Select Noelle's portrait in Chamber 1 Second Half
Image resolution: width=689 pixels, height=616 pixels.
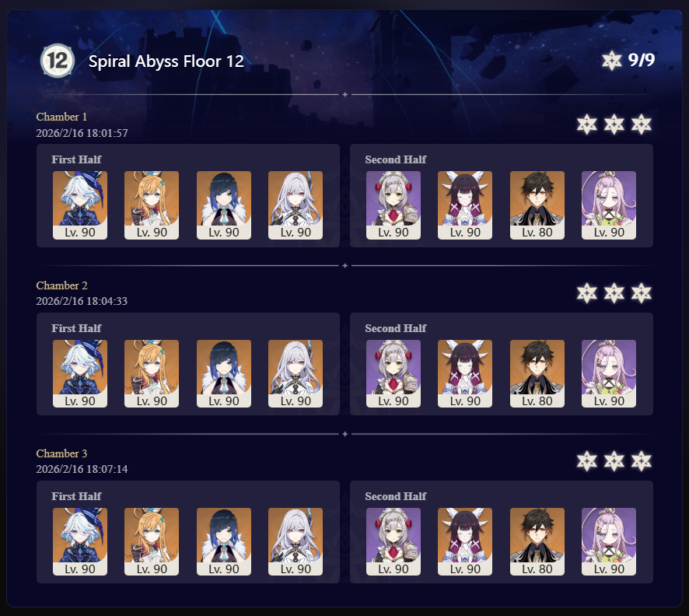click(x=393, y=205)
